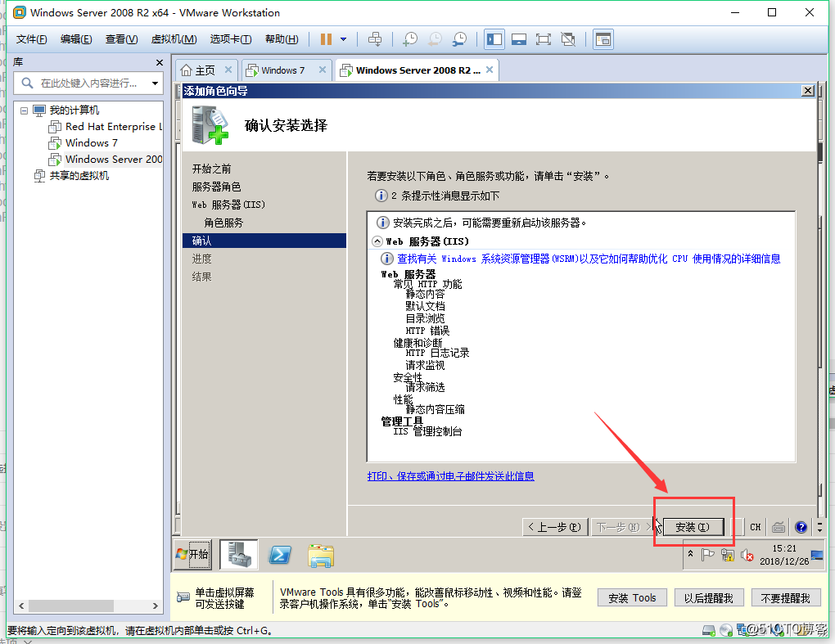Click the revert to snapshot toolbar icon
The image size is (835, 644).
(435, 38)
